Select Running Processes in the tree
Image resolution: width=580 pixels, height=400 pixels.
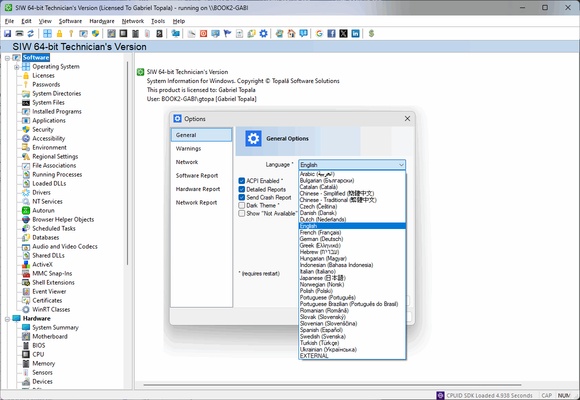tap(57, 174)
